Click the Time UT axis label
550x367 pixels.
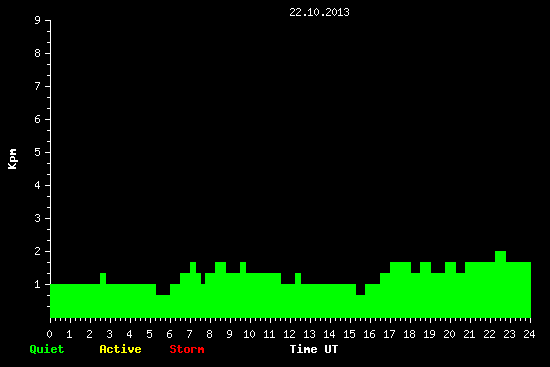(x=314, y=349)
